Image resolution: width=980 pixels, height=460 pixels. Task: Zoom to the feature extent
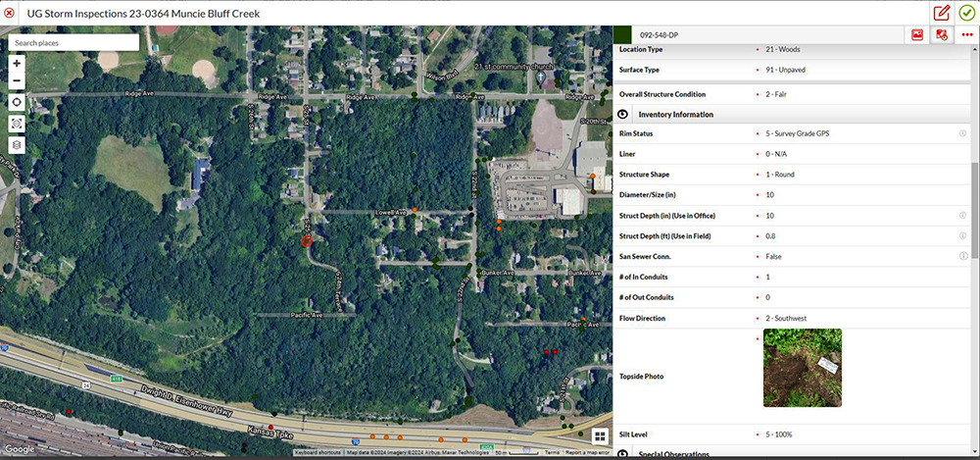click(17, 124)
